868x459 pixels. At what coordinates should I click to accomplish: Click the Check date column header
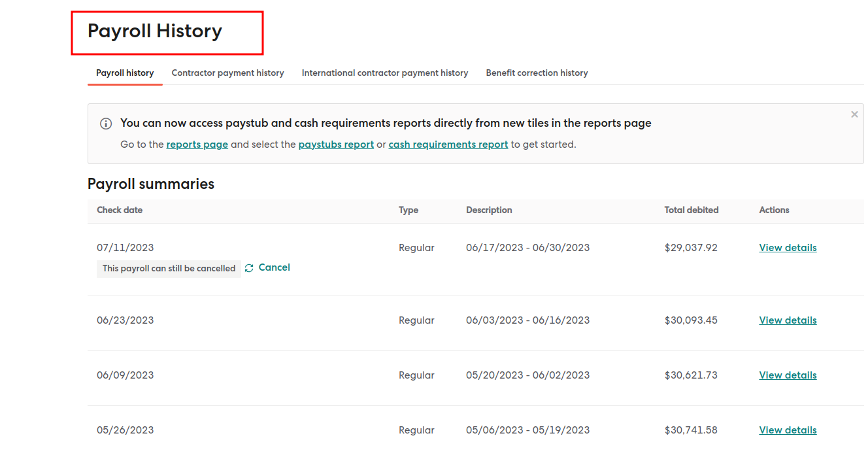(120, 211)
